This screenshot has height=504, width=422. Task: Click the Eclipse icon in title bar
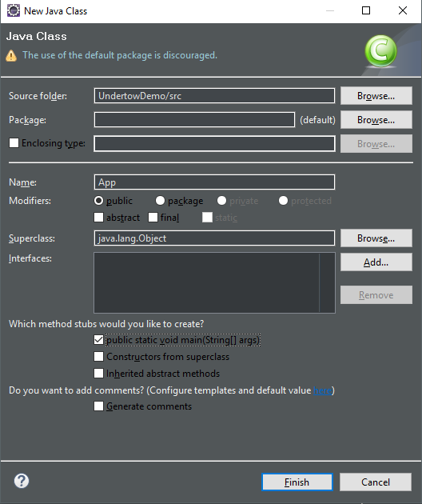pos(13,10)
